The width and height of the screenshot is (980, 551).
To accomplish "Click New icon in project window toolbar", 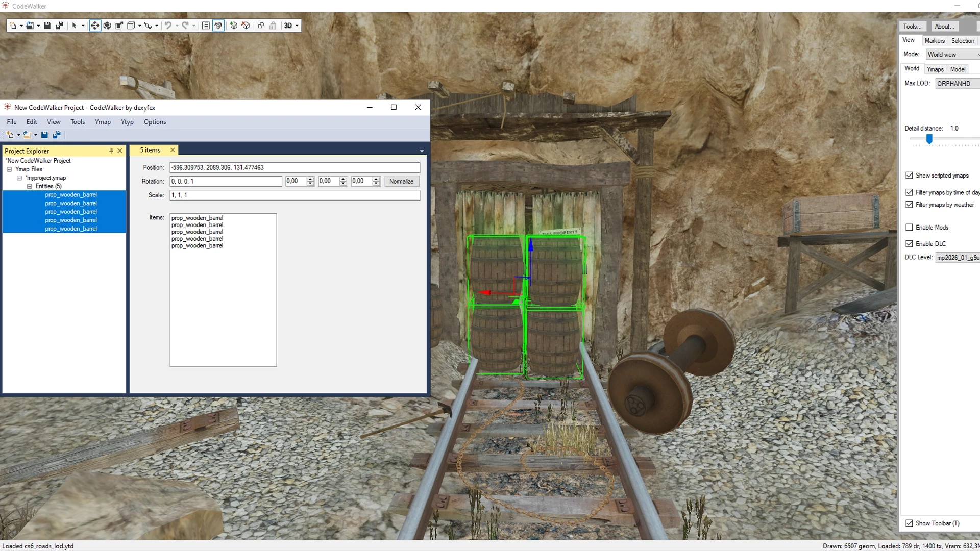I will [10, 135].
